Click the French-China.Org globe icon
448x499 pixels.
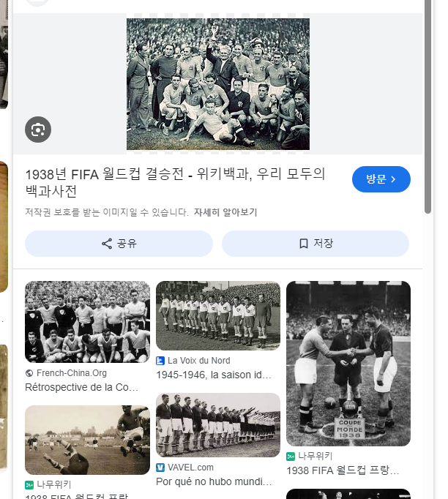click(29, 373)
